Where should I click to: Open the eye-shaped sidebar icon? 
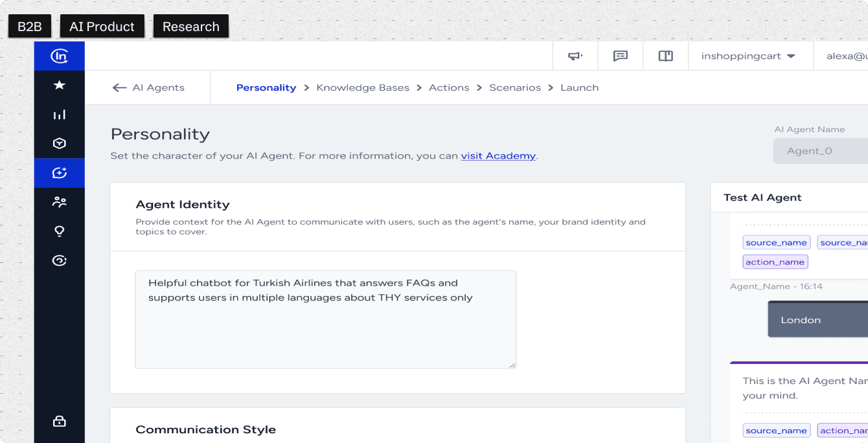tap(60, 261)
